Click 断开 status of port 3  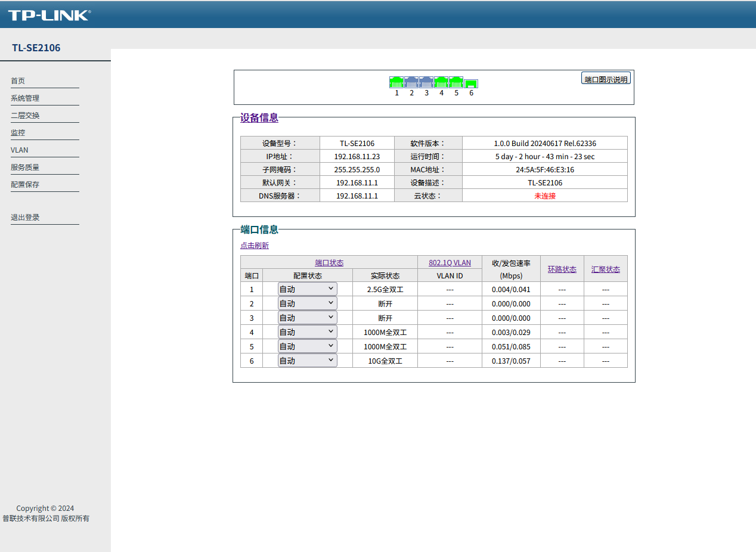click(385, 318)
